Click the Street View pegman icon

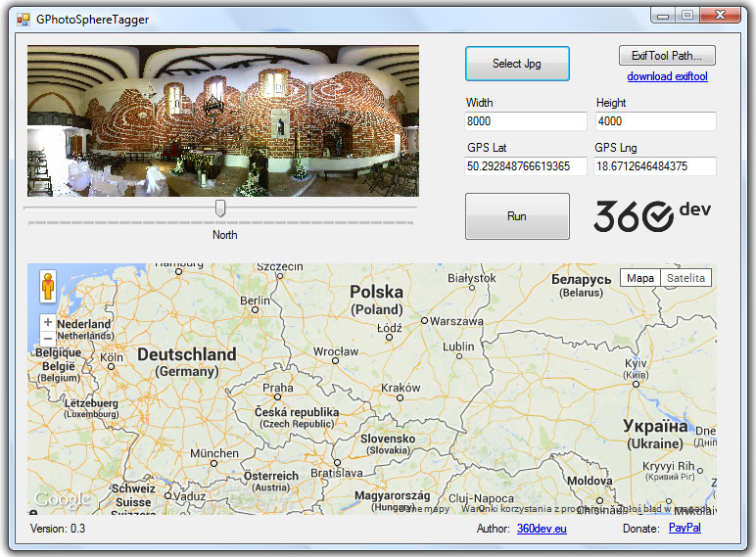(48, 286)
